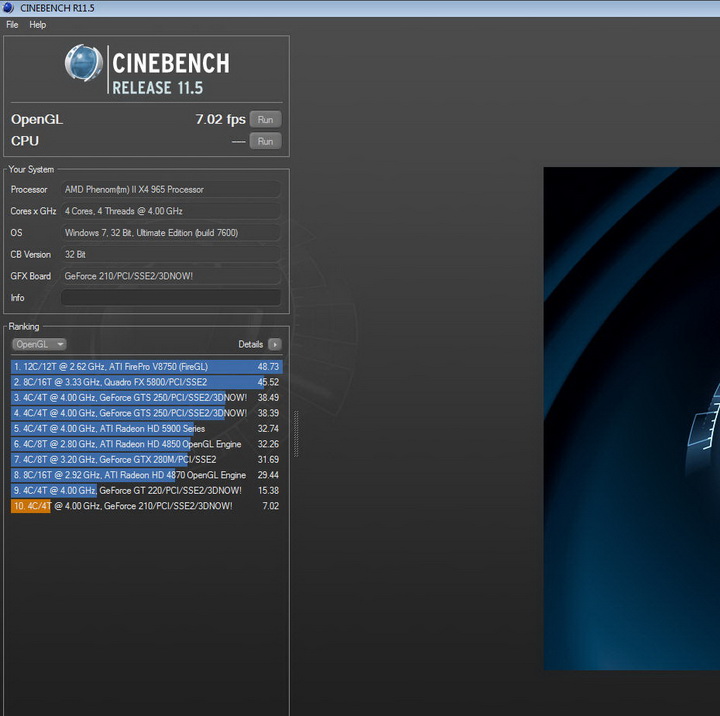The height and width of the screenshot is (716, 720).
Task: Select ranking entry 2 Quadro FX 5800
Action: [x=146, y=382]
